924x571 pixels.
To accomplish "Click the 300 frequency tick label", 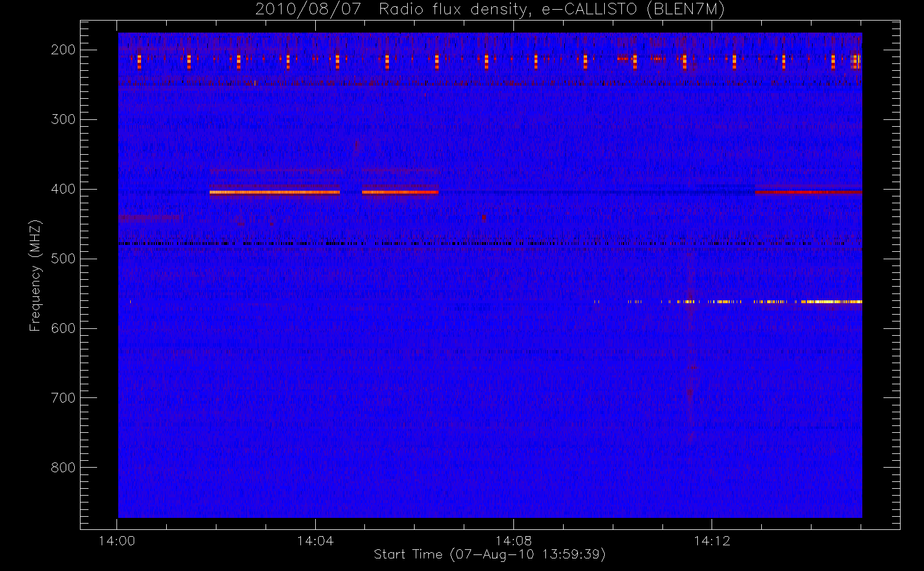I will click(x=63, y=119).
